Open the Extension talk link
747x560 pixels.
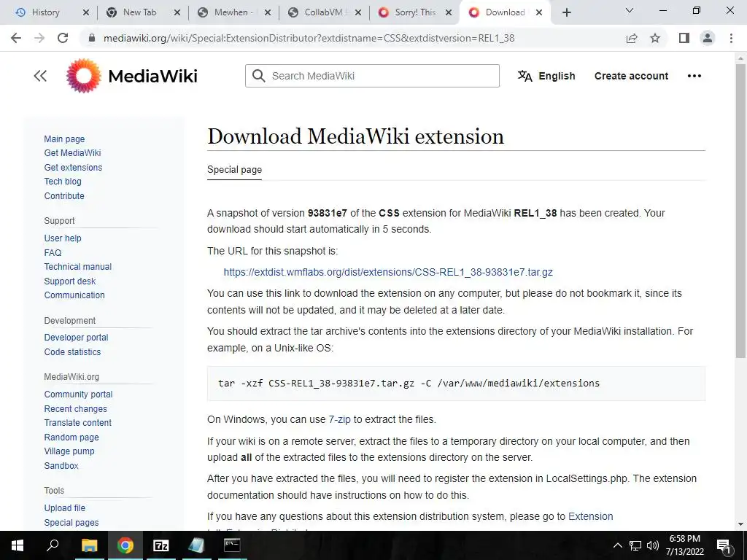click(x=590, y=517)
